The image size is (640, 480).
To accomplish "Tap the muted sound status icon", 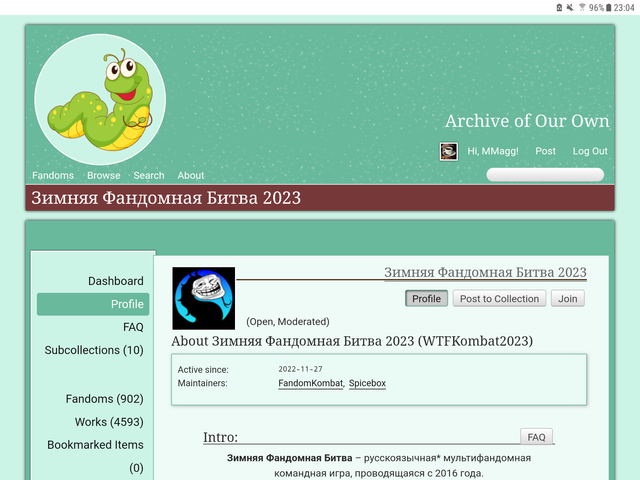I will point(570,7).
